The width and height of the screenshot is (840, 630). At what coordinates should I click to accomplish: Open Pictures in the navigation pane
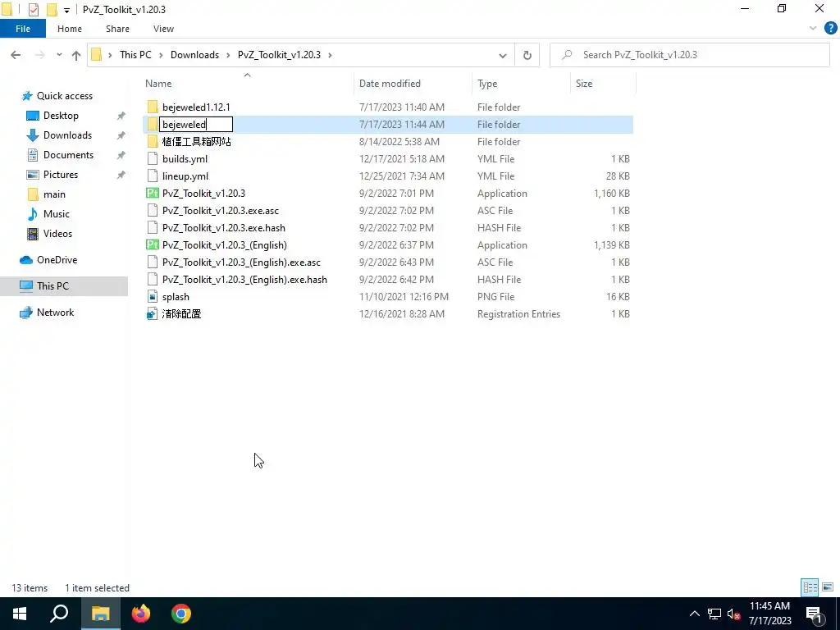[x=61, y=175]
